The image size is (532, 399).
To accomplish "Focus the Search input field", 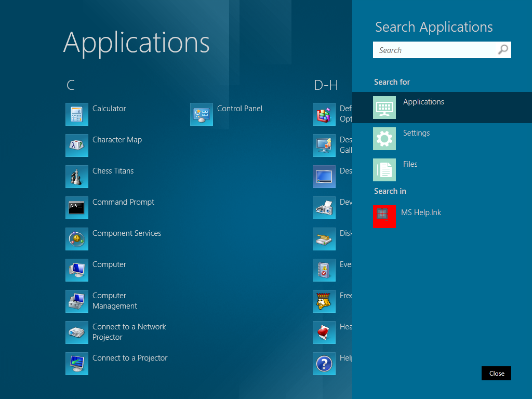I will (x=442, y=50).
